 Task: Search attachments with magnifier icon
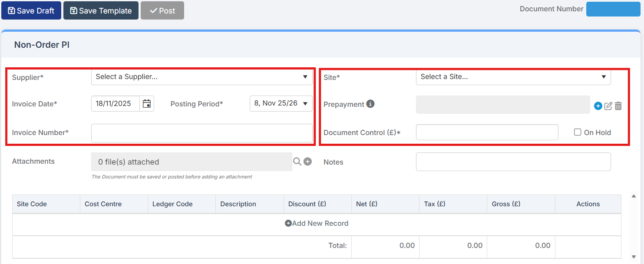pyautogui.click(x=297, y=162)
